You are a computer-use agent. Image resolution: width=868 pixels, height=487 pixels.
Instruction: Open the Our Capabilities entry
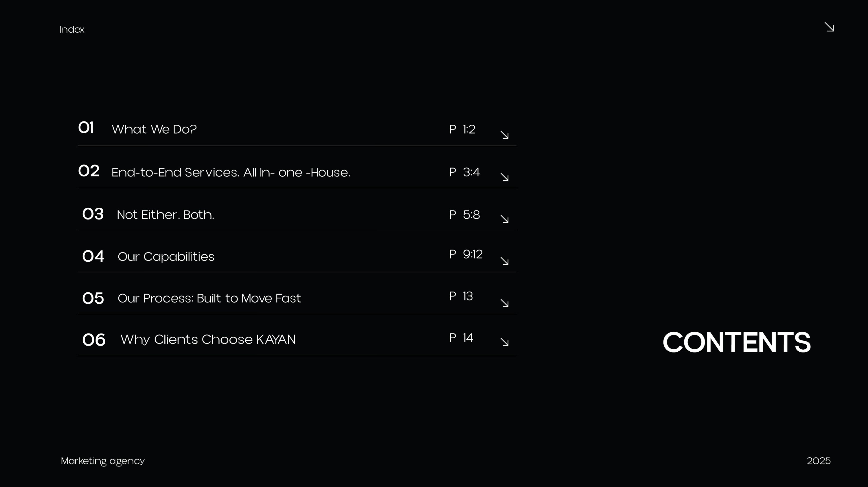(x=166, y=257)
